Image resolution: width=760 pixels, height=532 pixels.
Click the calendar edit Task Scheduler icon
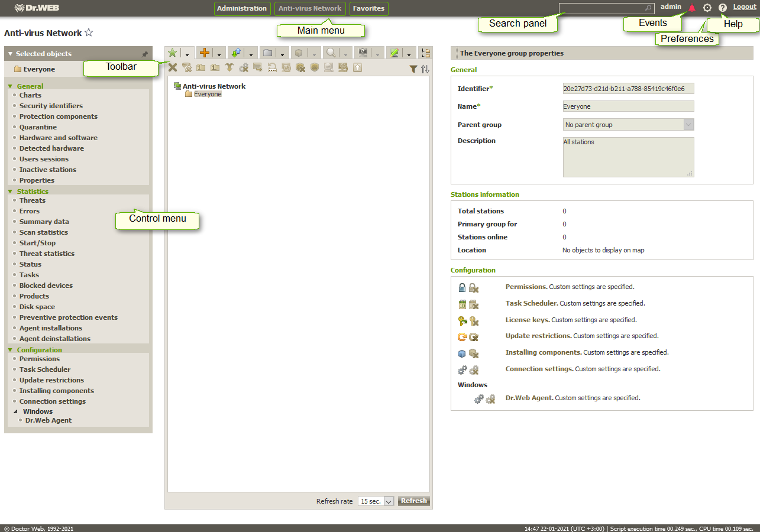tap(463, 304)
